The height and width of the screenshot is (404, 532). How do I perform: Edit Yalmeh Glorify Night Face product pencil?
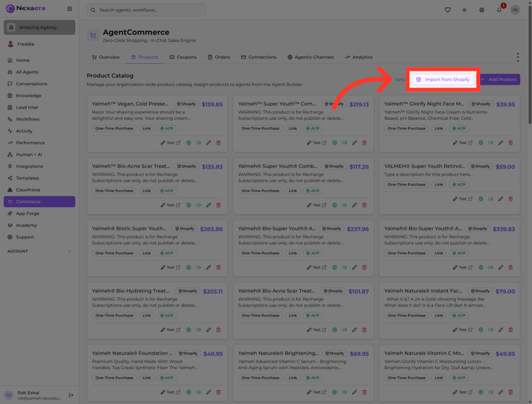point(501,143)
